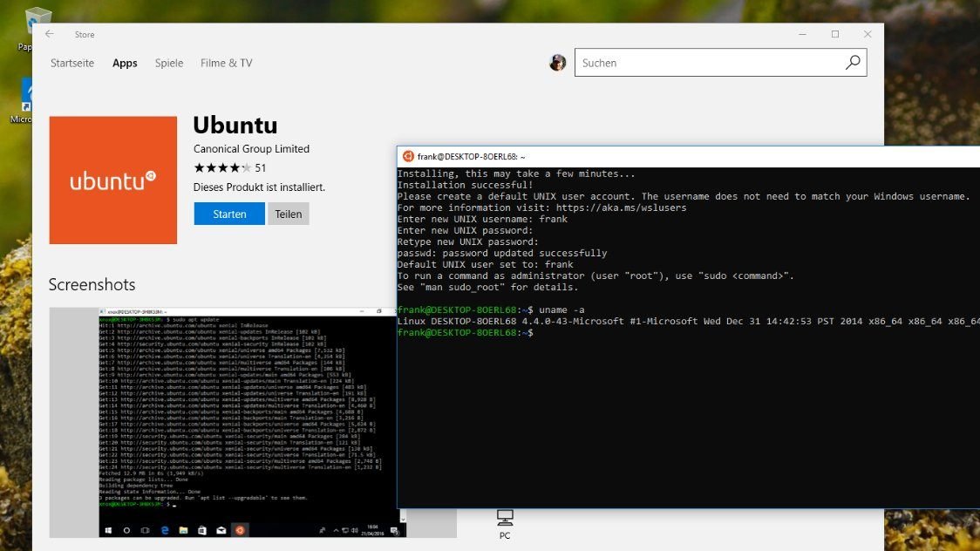The height and width of the screenshot is (551, 980).
Task: Open the Spiele tab
Action: (x=169, y=63)
